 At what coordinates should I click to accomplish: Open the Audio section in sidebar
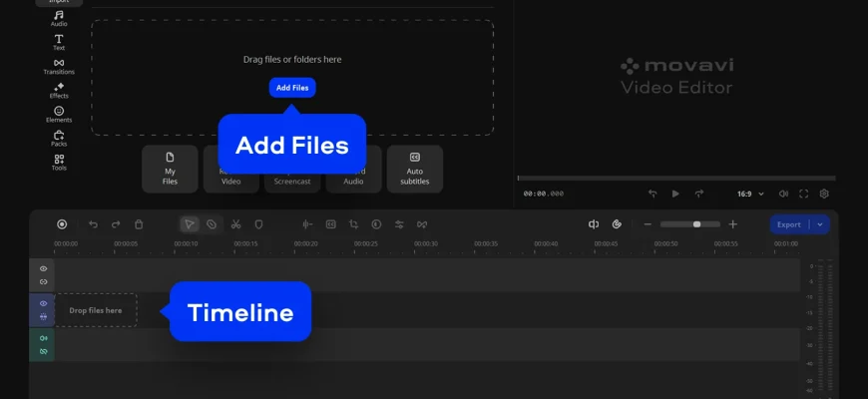tap(59, 18)
